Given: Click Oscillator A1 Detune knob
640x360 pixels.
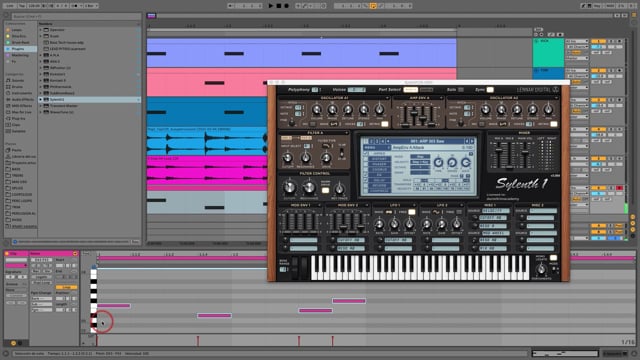Looking at the screenshot, I should click(348, 109).
